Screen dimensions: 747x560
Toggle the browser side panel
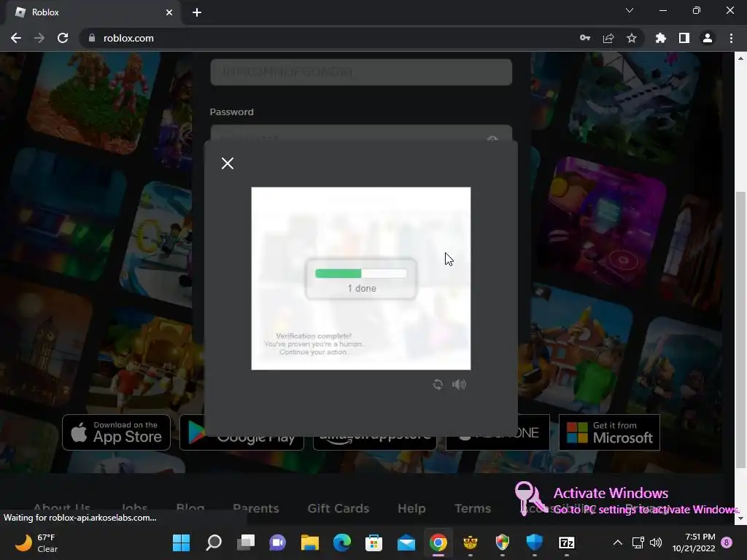pos(684,38)
